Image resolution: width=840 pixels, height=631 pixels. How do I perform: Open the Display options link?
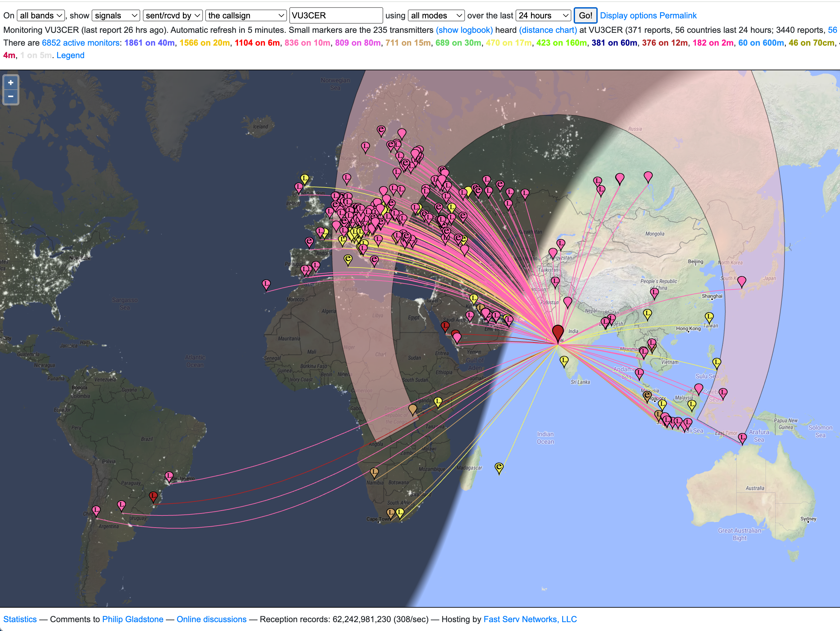tap(629, 15)
